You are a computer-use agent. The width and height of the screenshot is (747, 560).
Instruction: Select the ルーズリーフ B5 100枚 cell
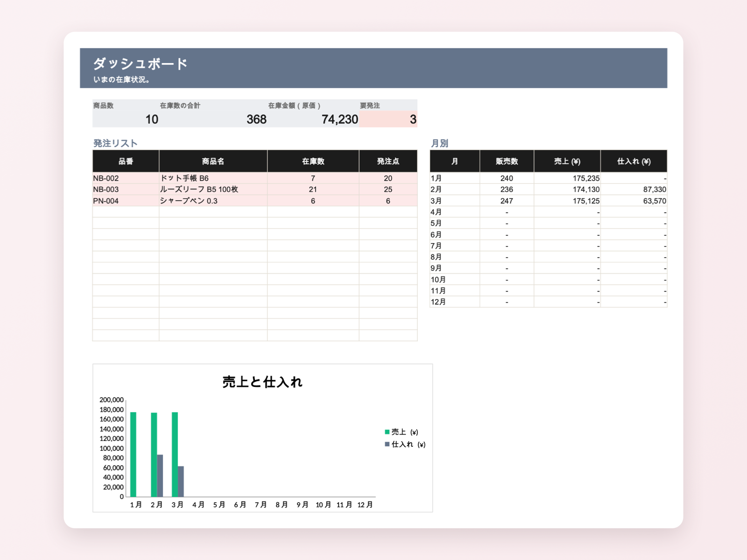pyautogui.click(x=213, y=189)
